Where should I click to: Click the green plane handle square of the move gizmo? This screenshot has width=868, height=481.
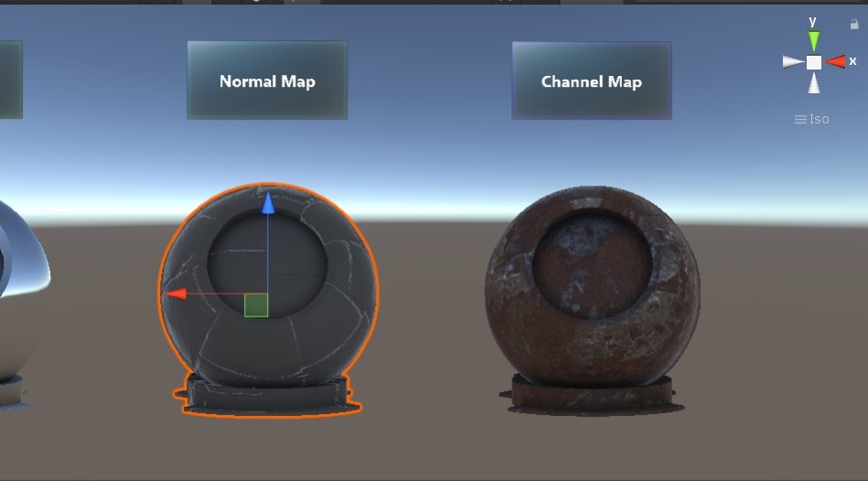pos(256,305)
